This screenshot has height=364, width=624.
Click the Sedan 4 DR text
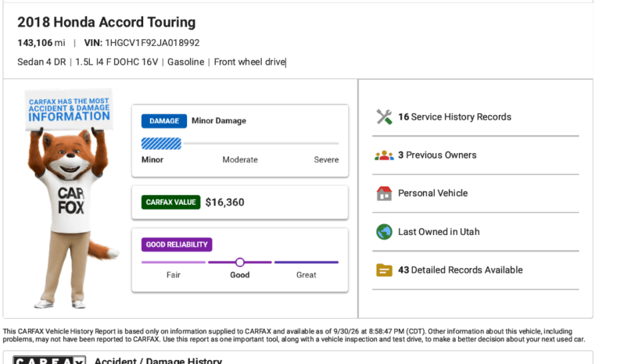pos(41,62)
